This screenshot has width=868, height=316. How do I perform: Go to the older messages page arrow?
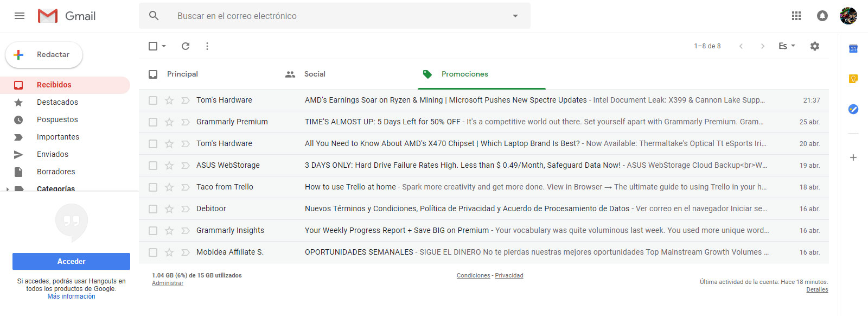point(763,46)
